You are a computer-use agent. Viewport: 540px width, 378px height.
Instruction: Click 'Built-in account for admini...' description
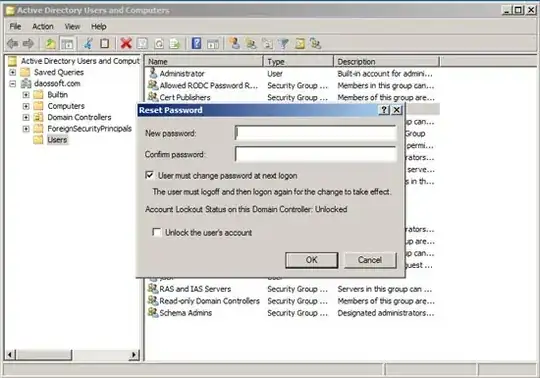[385, 73]
